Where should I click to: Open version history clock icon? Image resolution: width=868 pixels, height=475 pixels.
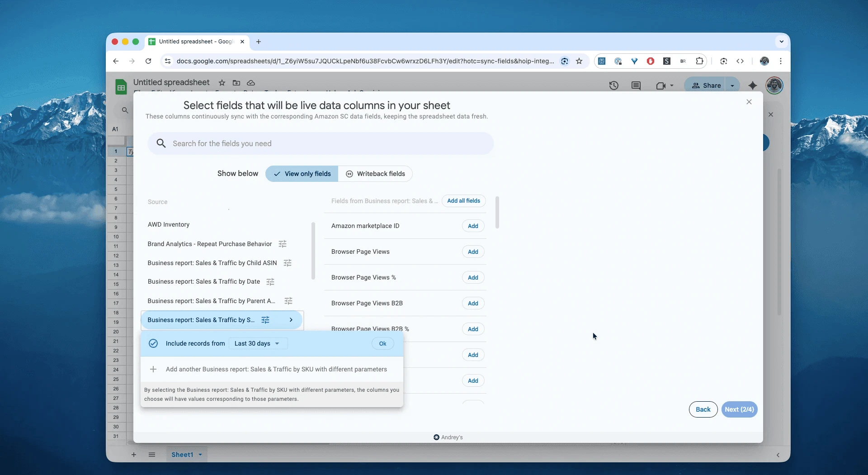pyautogui.click(x=613, y=85)
